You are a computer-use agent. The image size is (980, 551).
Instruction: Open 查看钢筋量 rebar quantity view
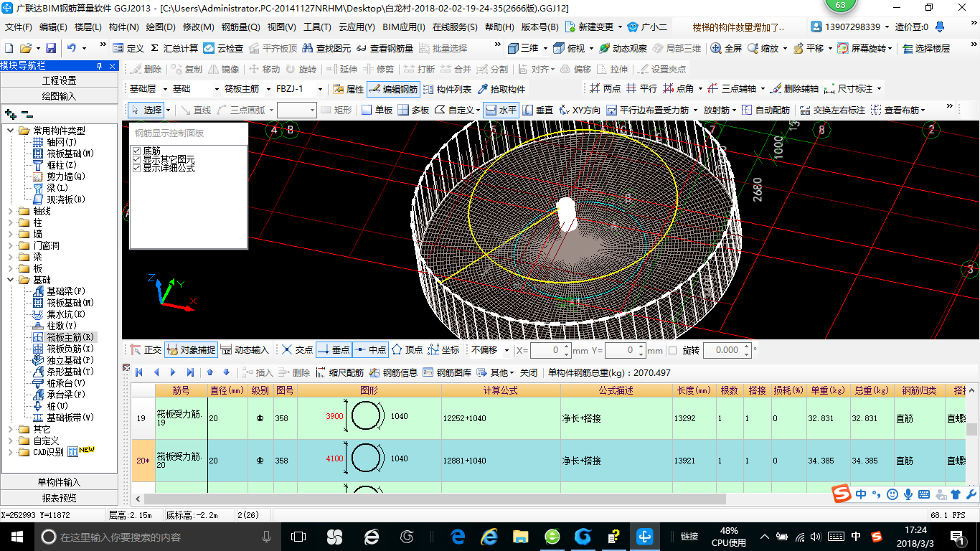click(385, 48)
